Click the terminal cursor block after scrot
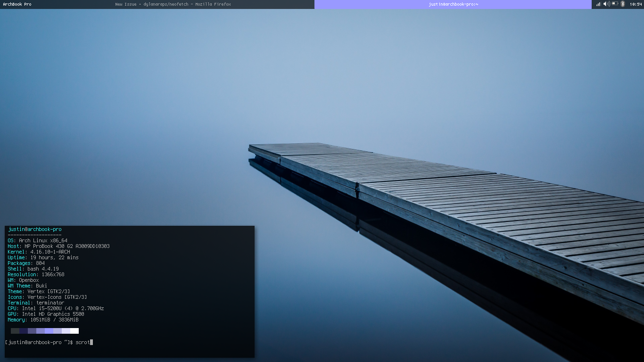Image resolution: width=644 pixels, height=362 pixels. [x=91, y=342]
